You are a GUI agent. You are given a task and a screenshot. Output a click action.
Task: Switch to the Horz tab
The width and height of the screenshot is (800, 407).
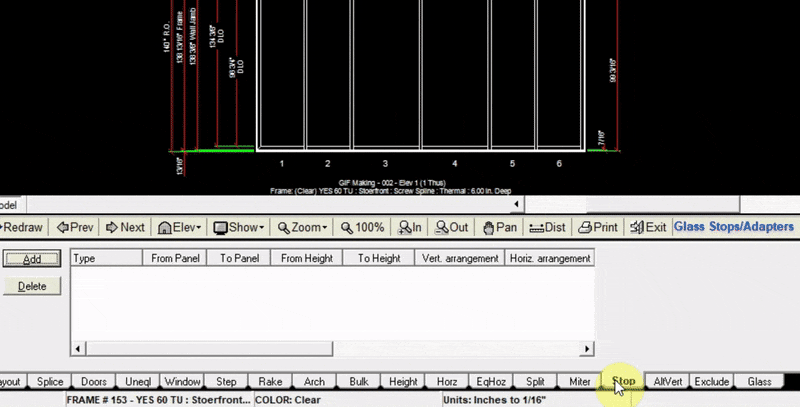coord(447,381)
